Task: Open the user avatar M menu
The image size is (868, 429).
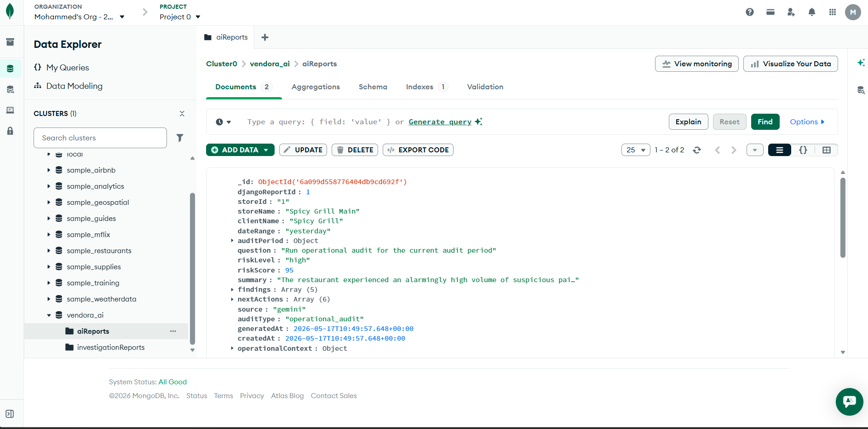Action: point(853,12)
